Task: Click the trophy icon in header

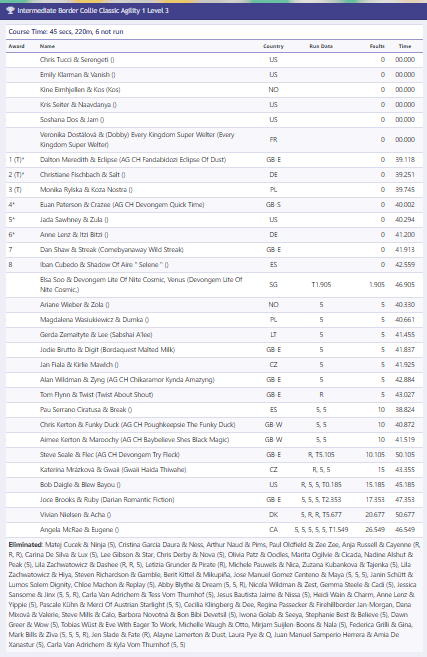Action: (10, 10)
